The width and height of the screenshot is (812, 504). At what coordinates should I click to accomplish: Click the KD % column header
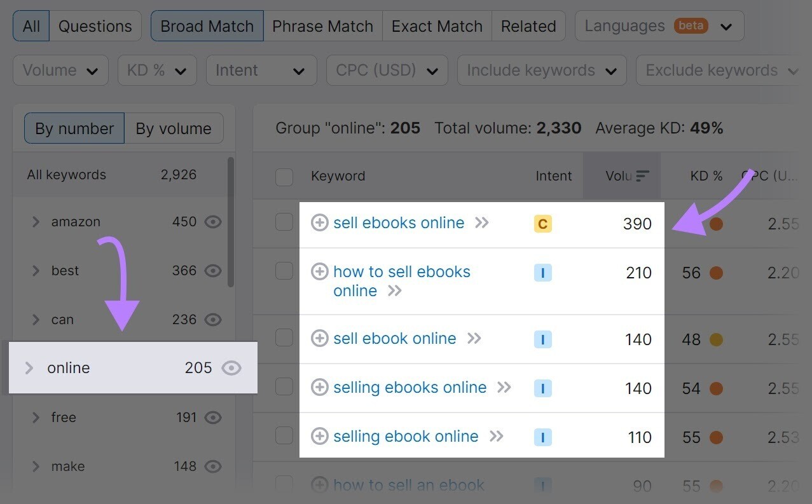click(706, 176)
